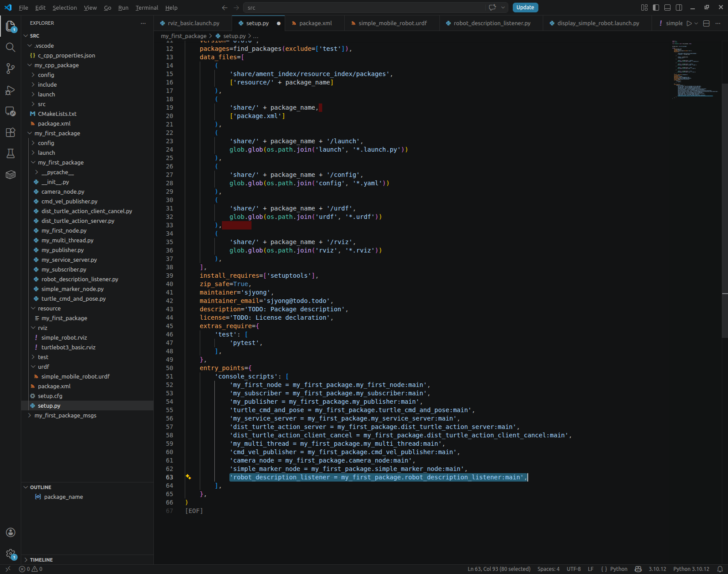The width and height of the screenshot is (728, 574).
Task: Click Spaces: 4 indentation setting
Action: 548,569
